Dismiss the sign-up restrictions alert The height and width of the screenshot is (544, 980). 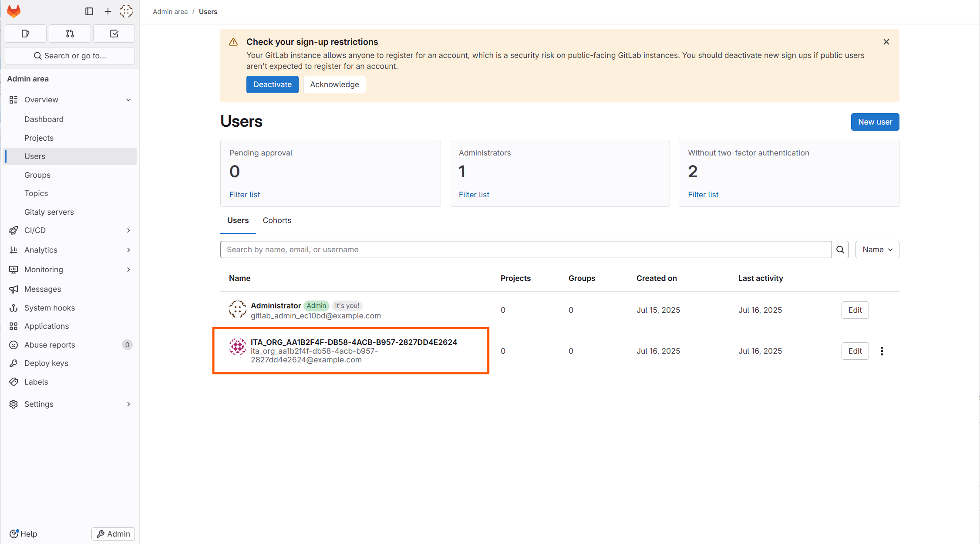[886, 42]
